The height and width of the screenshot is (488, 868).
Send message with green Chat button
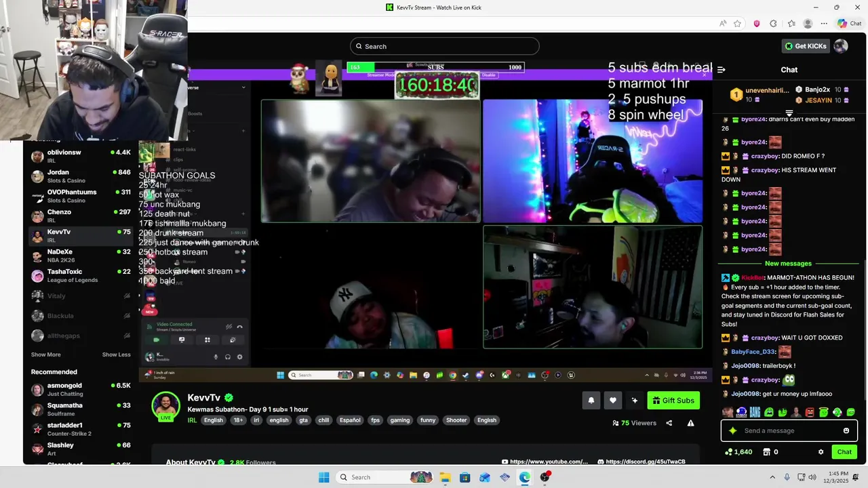(x=844, y=452)
